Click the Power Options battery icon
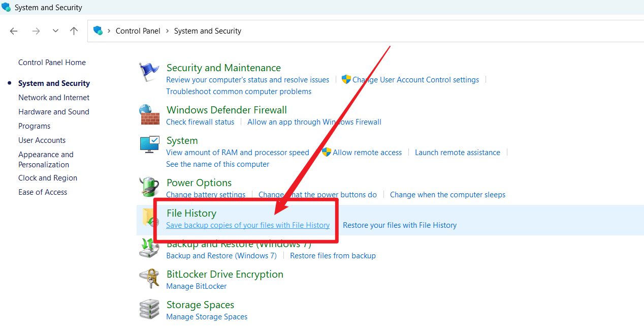The height and width of the screenshot is (329, 644). [x=149, y=187]
